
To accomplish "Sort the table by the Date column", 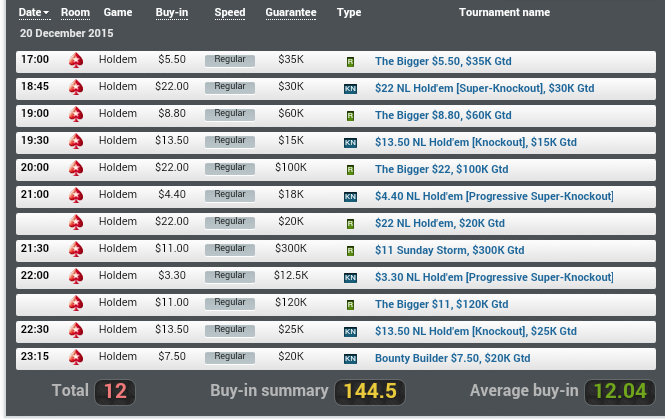I will pos(34,12).
